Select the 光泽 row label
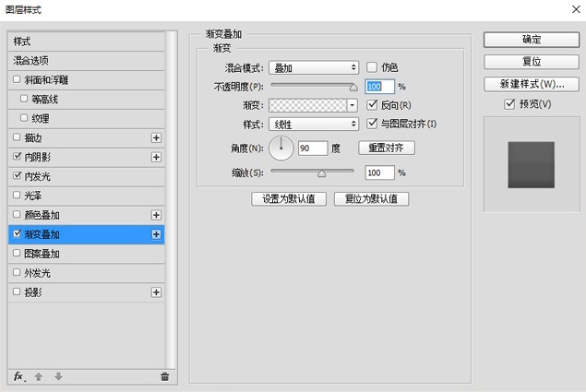Image resolution: width=586 pixels, height=392 pixels. pos(33,196)
